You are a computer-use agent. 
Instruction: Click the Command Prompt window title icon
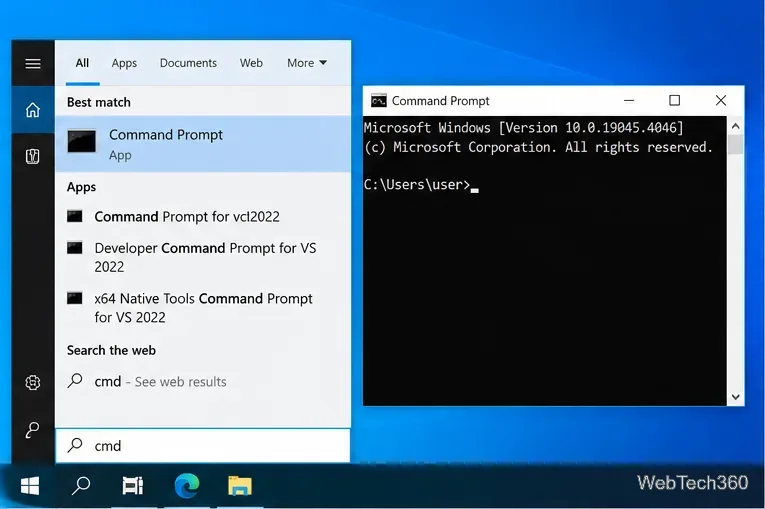379,101
